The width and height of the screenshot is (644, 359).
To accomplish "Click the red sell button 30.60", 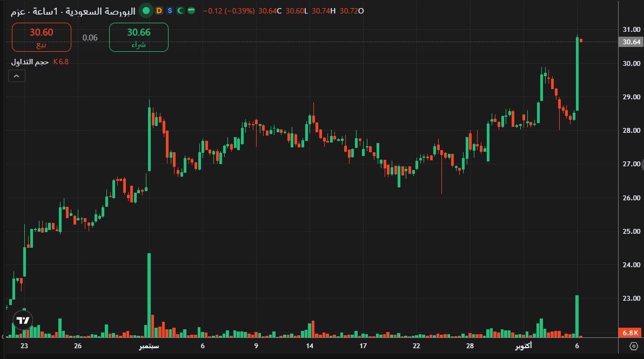I will click(42, 37).
